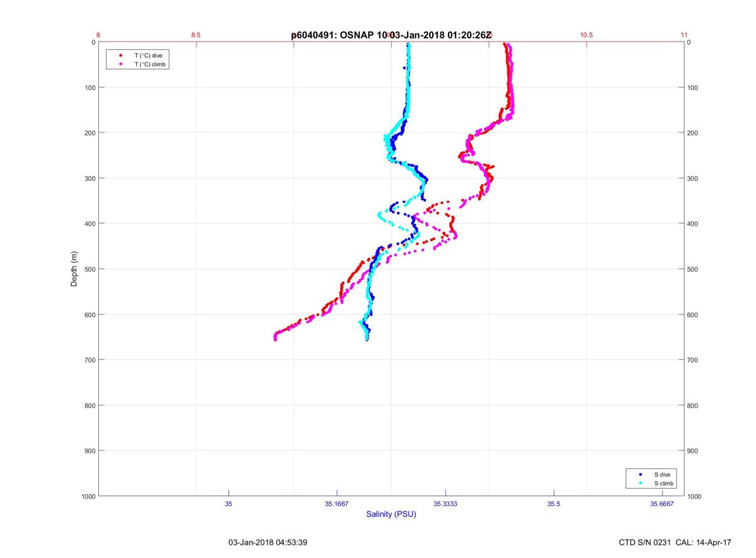Select the 'CTD S/N 0231 CAL: 14-Apr-17' footer text
This screenshot has width=756, height=558.
pos(675,542)
